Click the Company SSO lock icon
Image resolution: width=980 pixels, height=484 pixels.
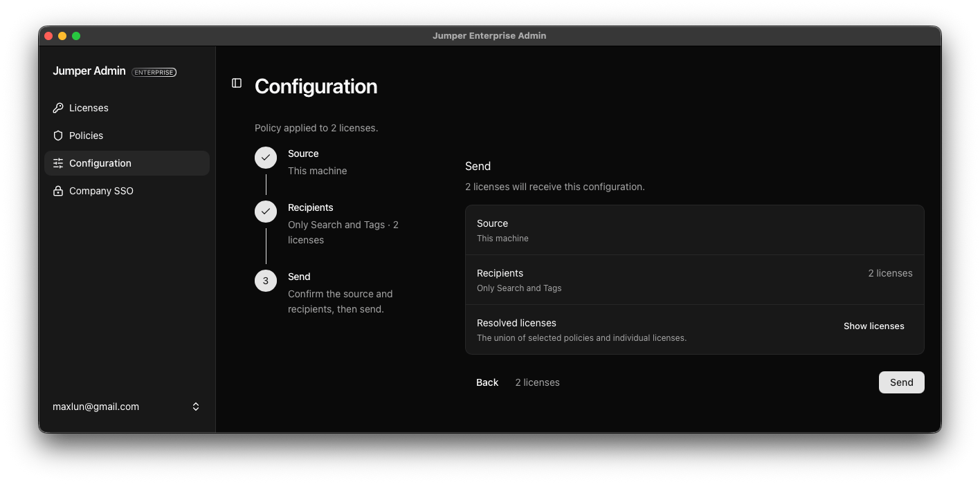pos(58,191)
